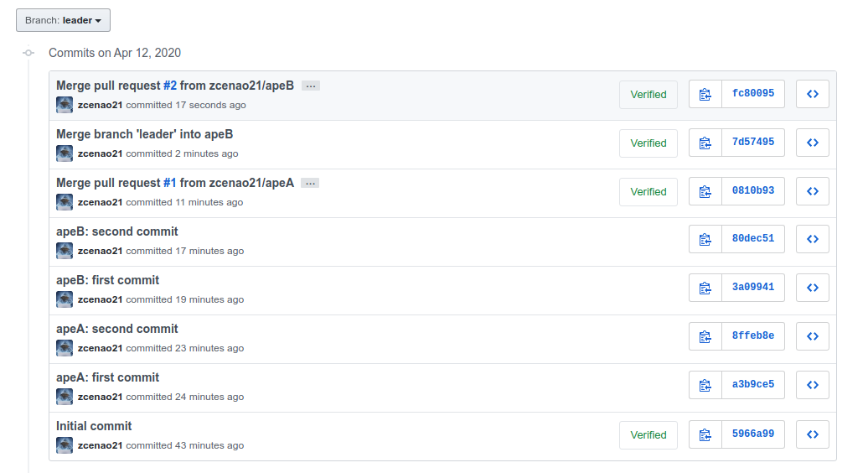Open commit hash 8ffeb8e

point(753,336)
